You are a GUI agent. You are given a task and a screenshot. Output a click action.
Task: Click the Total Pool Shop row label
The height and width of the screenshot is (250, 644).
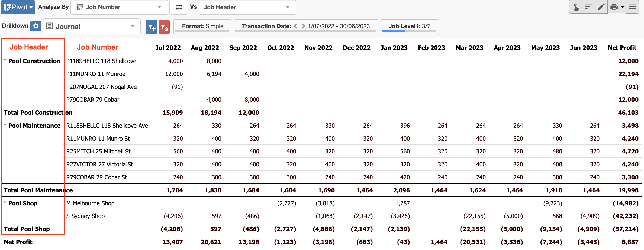pyautogui.click(x=27, y=229)
